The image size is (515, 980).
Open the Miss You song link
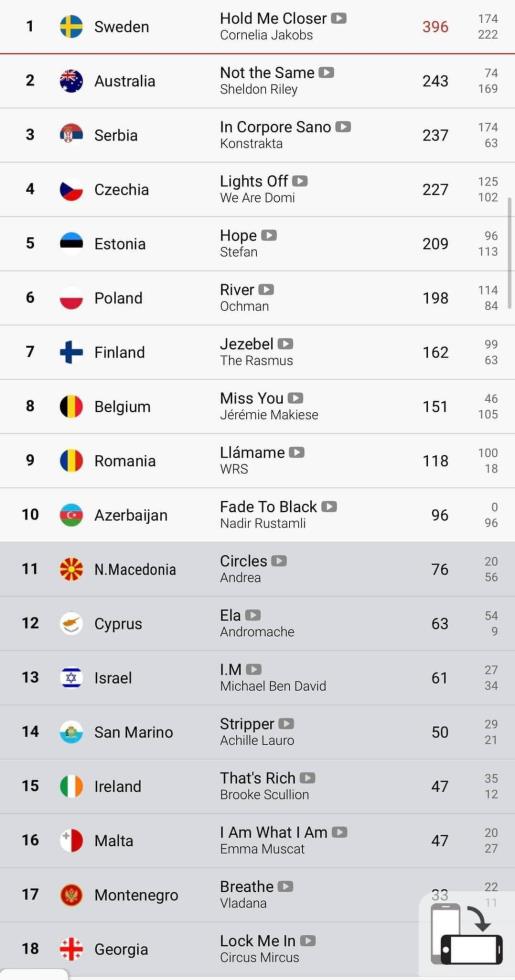(251, 398)
